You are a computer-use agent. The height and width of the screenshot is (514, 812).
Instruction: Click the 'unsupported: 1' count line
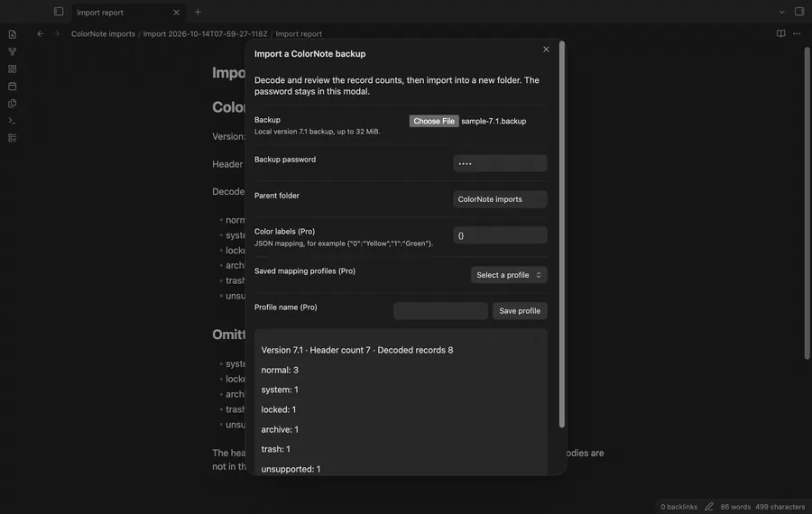point(291,469)
